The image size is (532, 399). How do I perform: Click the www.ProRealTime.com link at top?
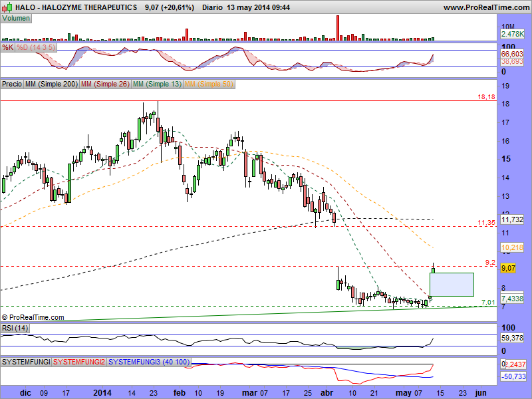(x=486, y=7)
